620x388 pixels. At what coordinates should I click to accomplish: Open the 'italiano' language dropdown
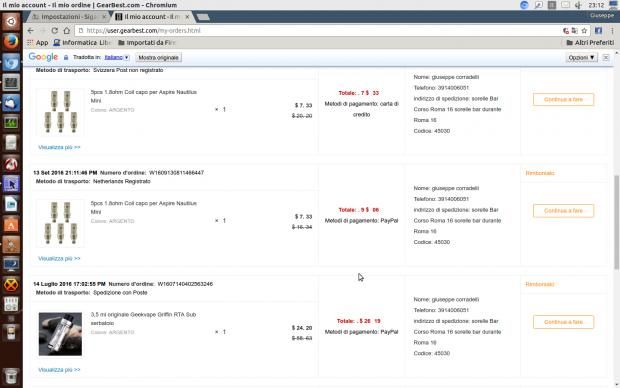click(117, 57)
